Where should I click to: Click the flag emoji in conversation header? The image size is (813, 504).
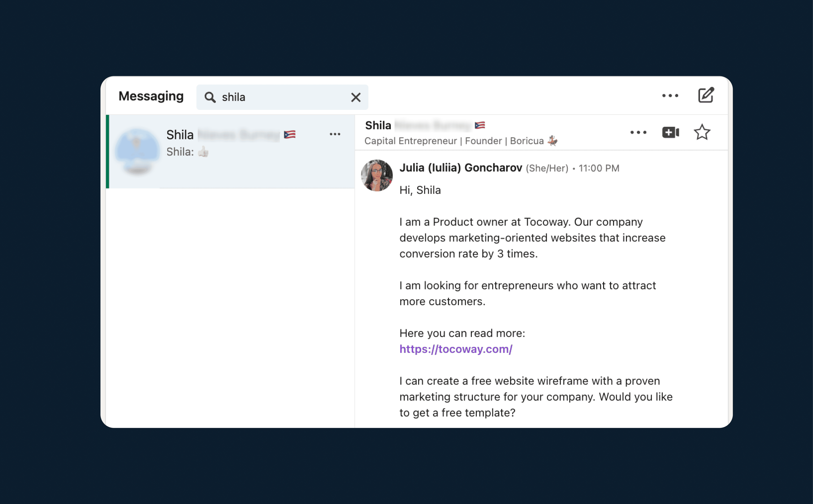pyautogui.click(x=480, y=125)
